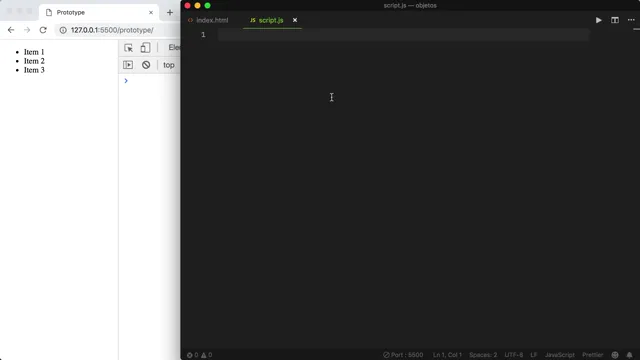This screenshot has height=360, width=640.
Task: Select JavaScript language mode in status bar
Action: pos(560,355)
